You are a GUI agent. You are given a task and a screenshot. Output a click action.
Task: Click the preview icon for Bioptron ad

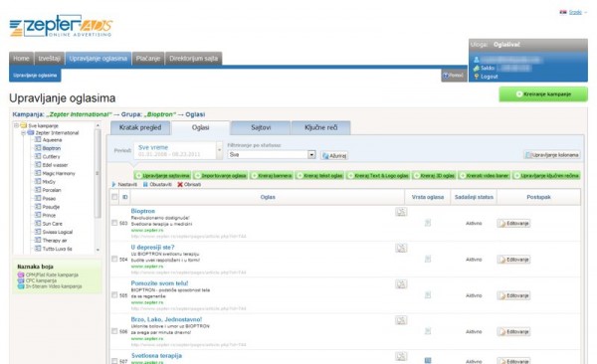tap(401, 212)
